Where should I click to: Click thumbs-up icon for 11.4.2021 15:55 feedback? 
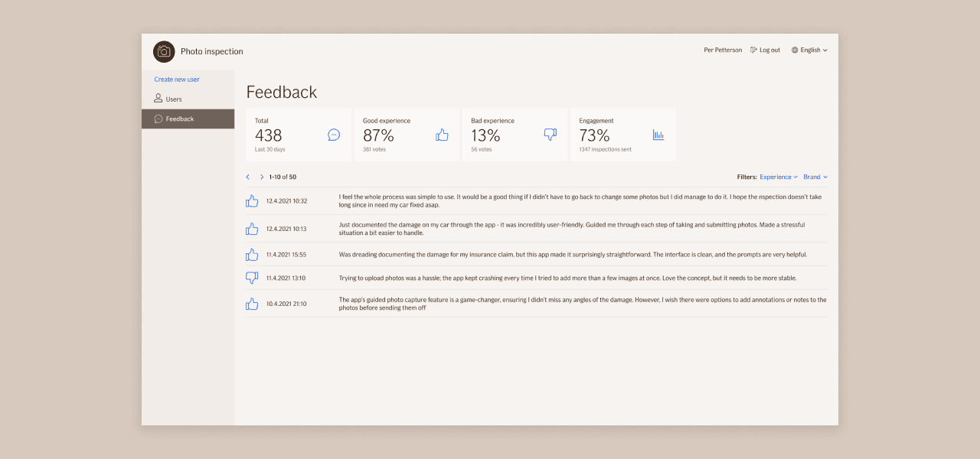(x=252, y=255)
